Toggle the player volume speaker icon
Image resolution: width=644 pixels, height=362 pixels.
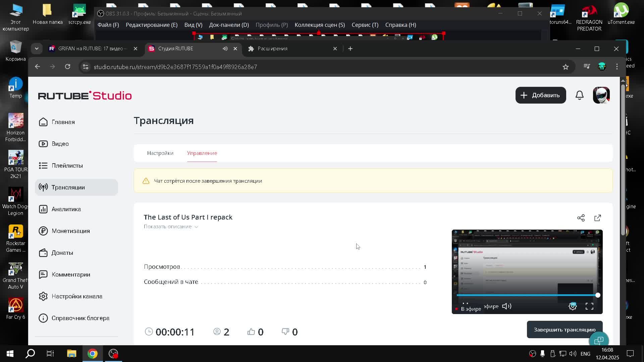(x=506, y=306)
